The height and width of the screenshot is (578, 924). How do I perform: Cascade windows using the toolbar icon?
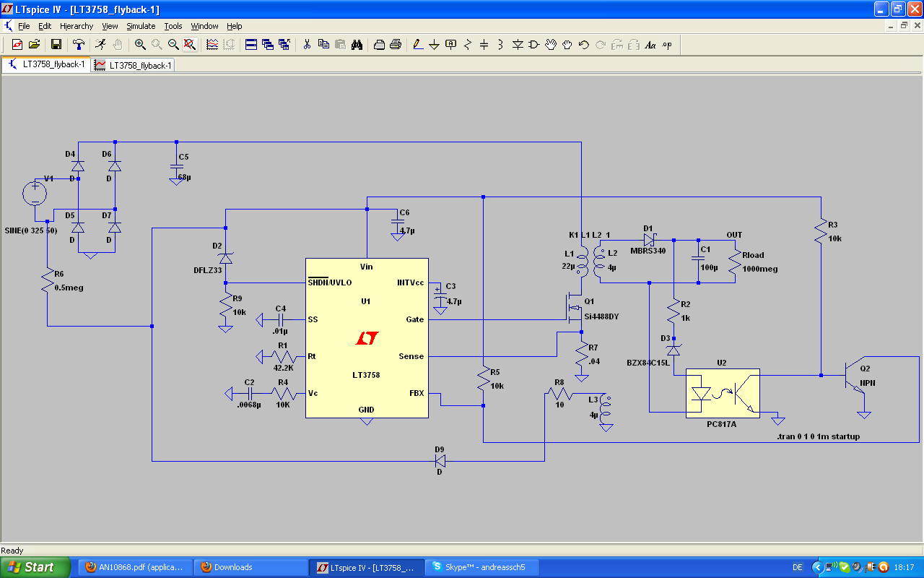coord(268,44)
